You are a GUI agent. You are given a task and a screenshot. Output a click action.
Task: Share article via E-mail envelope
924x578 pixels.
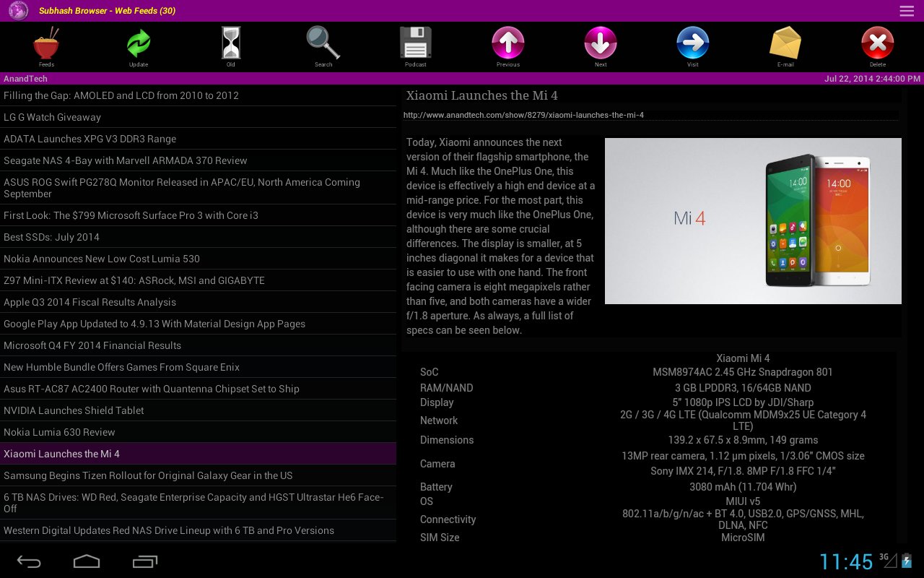(x=785, y=43)
